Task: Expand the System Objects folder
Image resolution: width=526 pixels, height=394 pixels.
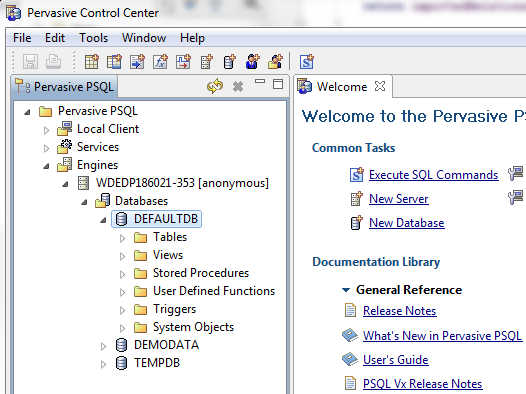Action: [122, 328]
